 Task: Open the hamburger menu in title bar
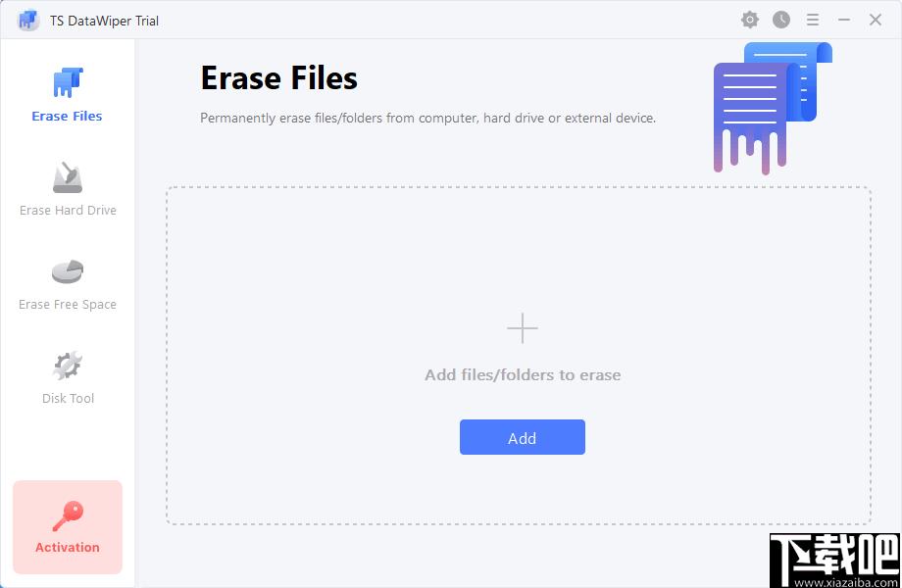812,21
